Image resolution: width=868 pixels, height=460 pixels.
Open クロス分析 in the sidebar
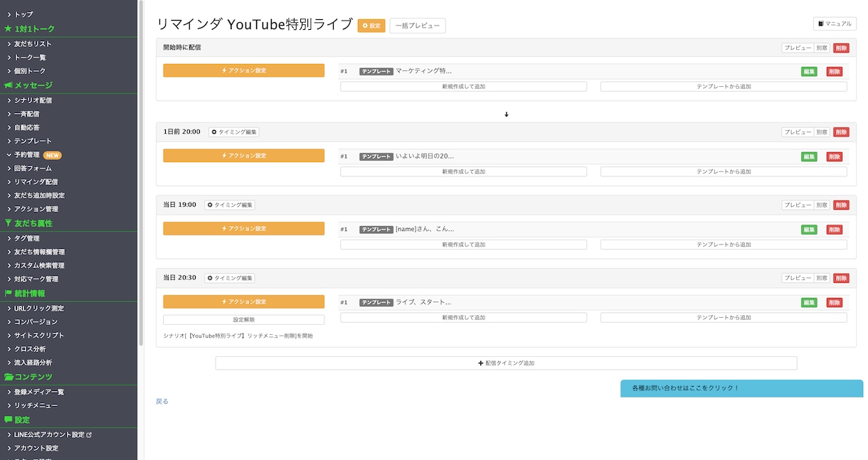[30, 349]
